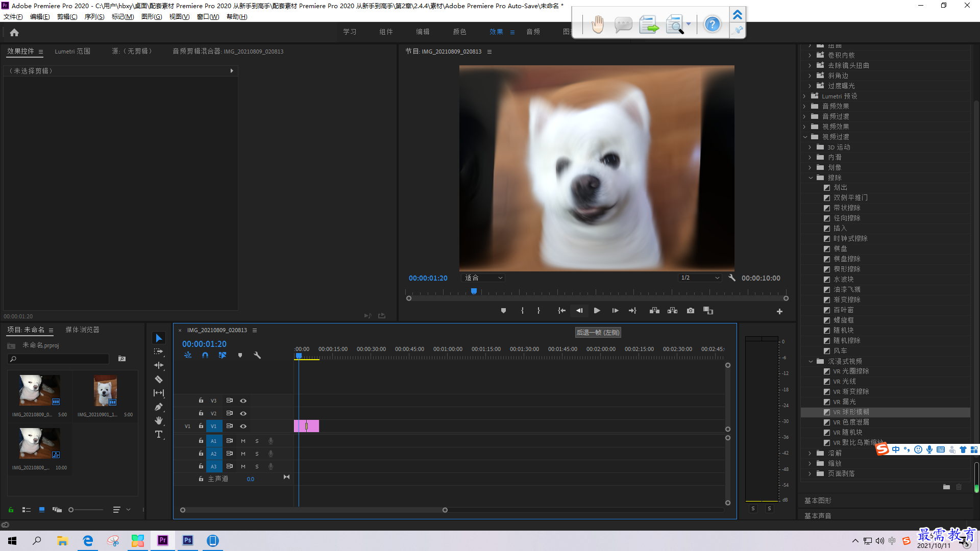Collapse the 视频过渡 folder
The image size is (980, 551).
point(805,137)
